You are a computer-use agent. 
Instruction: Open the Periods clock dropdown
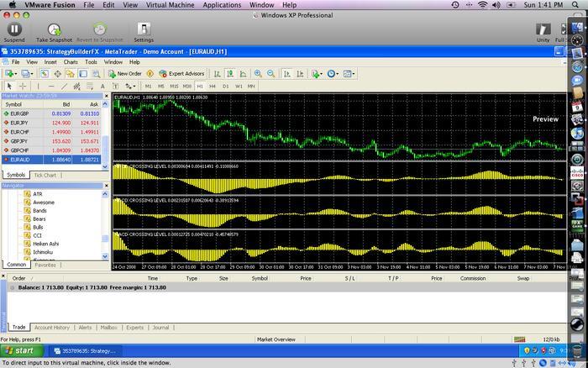(x=333, y=74)
